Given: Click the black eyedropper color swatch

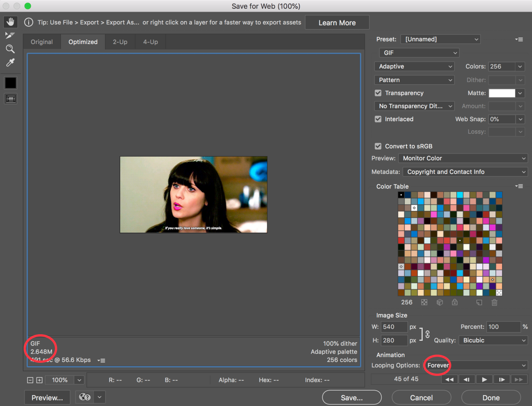Looking at the screenshot, I should click(10, 83).
